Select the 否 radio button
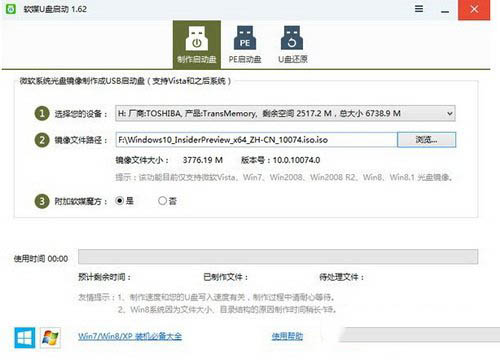This screenshot has width=500, height=364. coord(162,201)
